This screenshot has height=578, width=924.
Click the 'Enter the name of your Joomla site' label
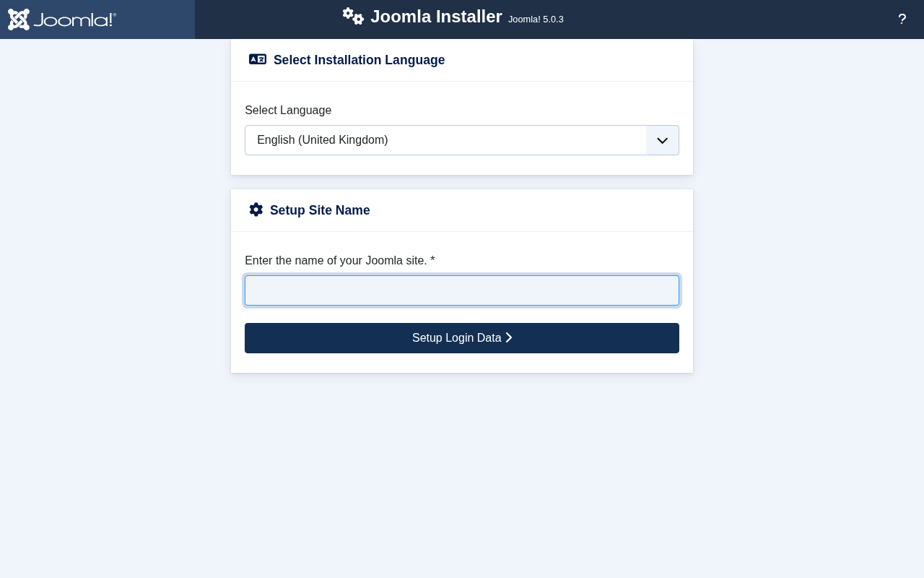click(x=336, y=261)
